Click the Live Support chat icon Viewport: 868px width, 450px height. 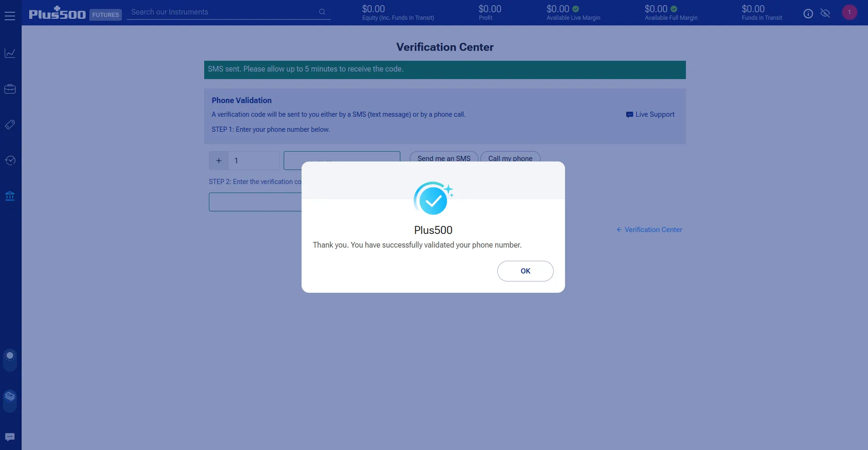[629, 114]
